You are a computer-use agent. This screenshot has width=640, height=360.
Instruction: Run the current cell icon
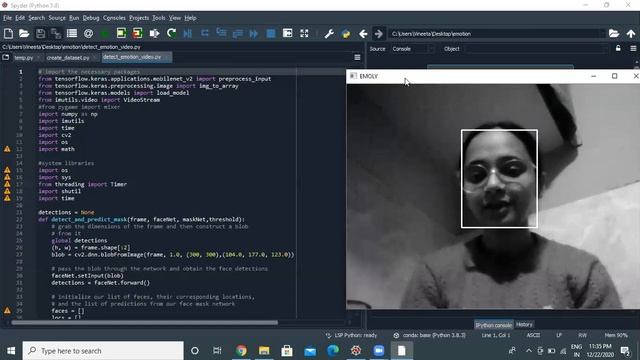[x=121, y=33]
